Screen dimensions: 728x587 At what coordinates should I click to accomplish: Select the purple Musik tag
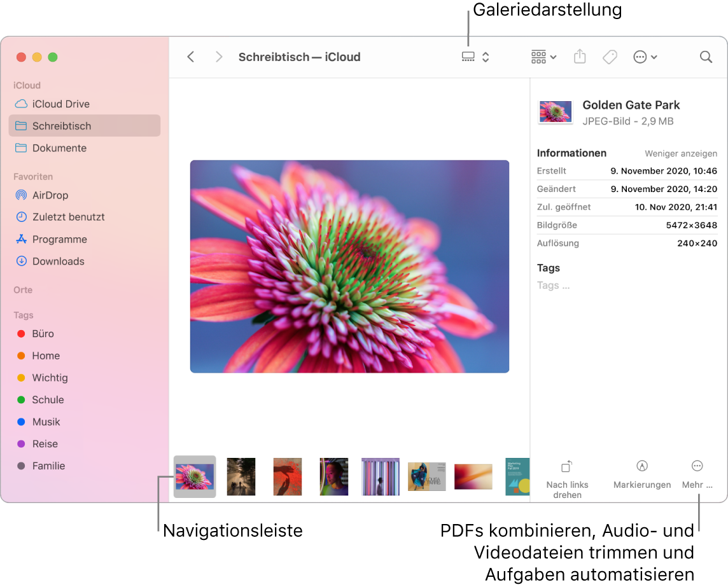pos(45,422)
